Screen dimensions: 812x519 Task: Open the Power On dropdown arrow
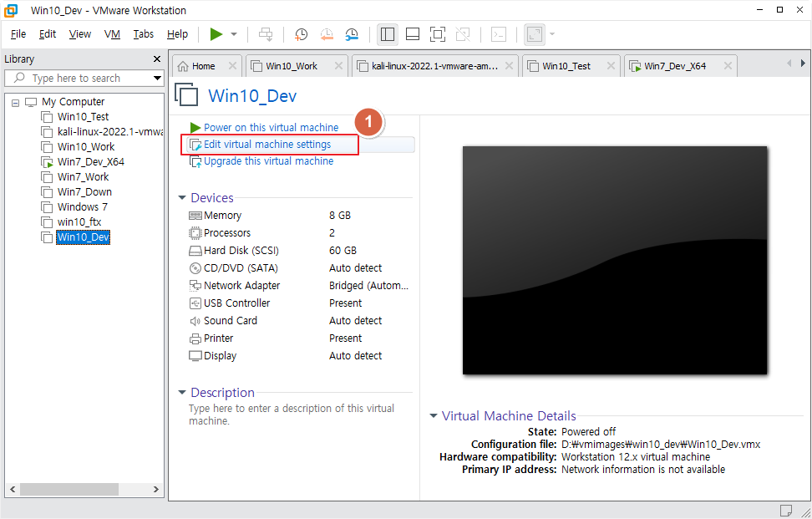tap(234, 34)
